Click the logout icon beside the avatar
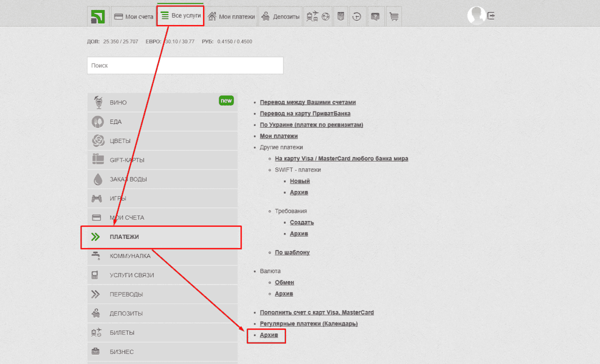The image size is (600, 364). [x=491, y=15]
